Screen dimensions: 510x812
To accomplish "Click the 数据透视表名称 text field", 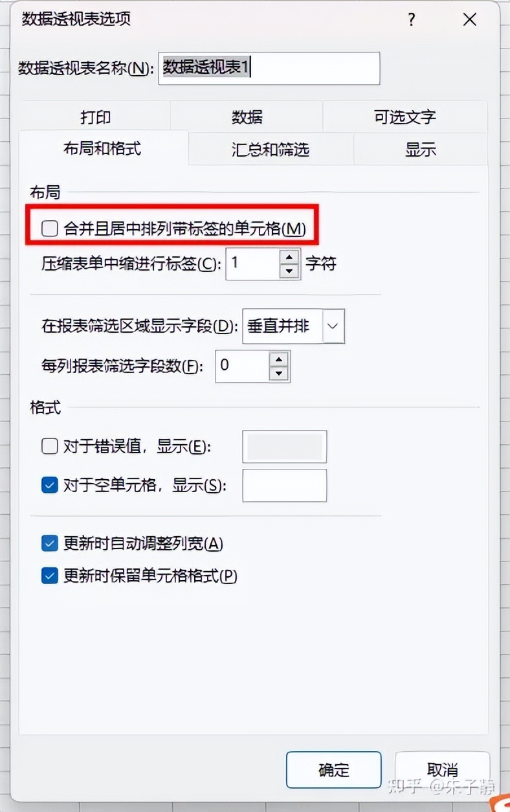I will [269, 68].
